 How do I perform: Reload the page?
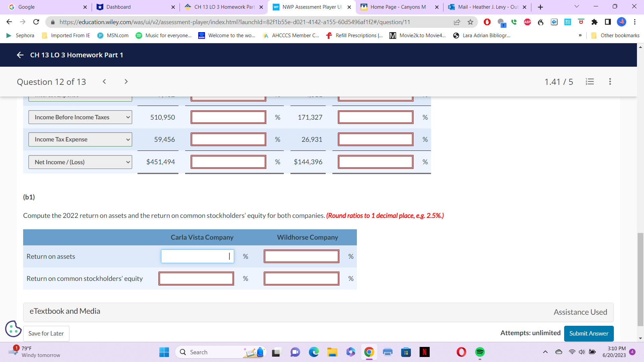tap(36, 22)
